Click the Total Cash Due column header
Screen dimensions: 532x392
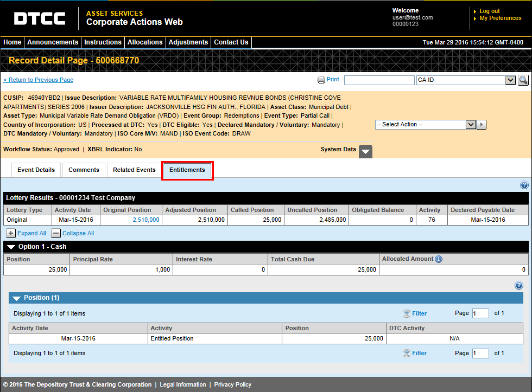tap(324, 259)
